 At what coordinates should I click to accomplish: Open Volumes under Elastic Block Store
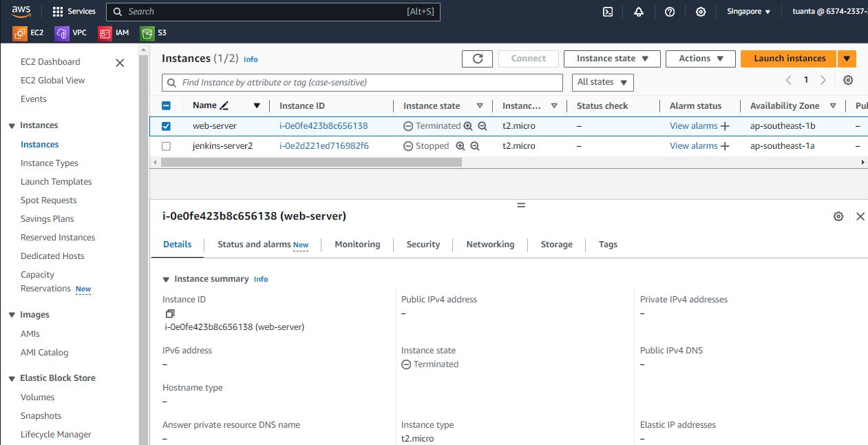point(37,397)
